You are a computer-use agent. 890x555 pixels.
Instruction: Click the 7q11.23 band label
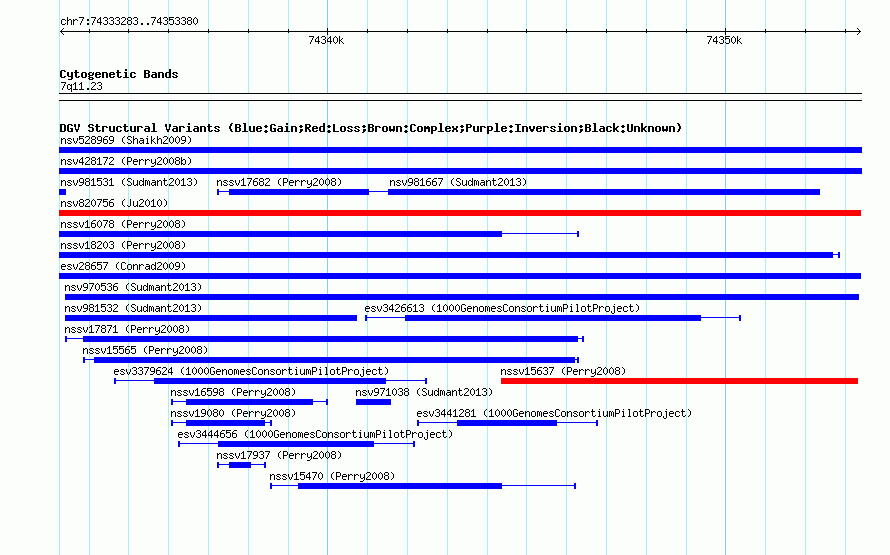point(81,86)
